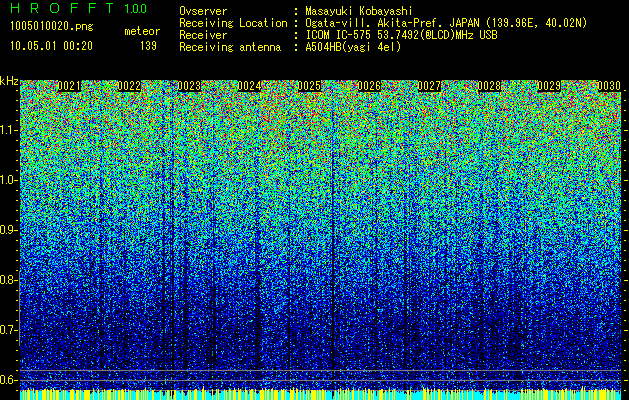
Task: Click the 0021 time marker
Action: point(69,86)
